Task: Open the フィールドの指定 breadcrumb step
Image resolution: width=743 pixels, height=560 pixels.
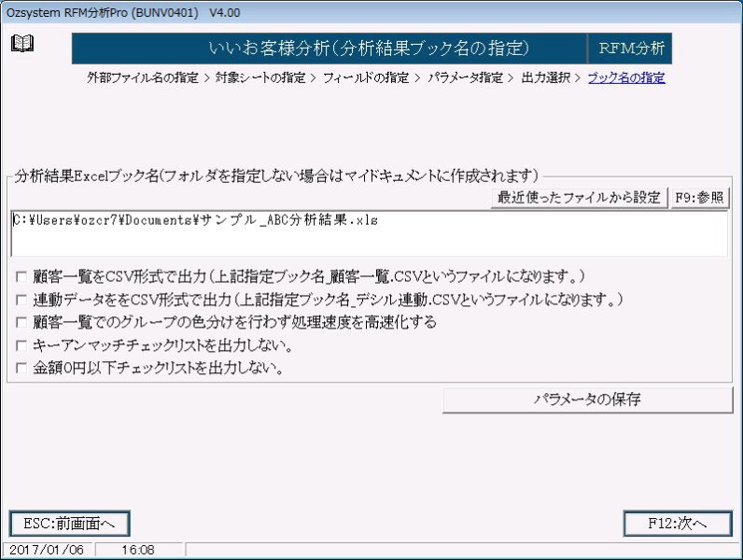Action: [x=366, y=78]
